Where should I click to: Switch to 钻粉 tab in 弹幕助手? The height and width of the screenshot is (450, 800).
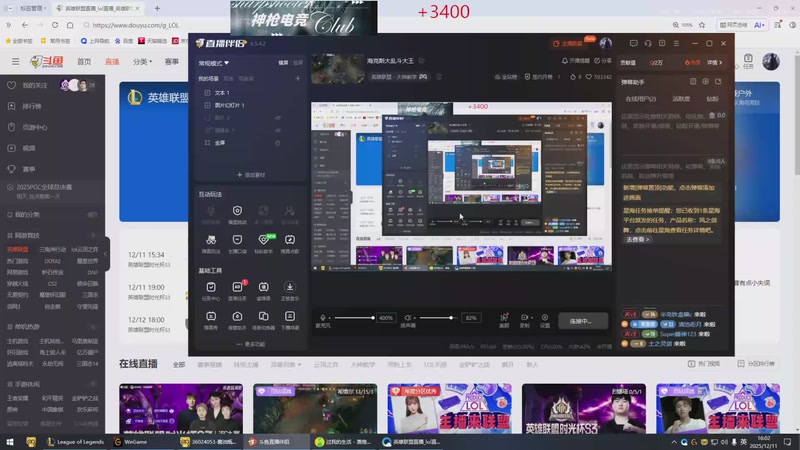712,99
